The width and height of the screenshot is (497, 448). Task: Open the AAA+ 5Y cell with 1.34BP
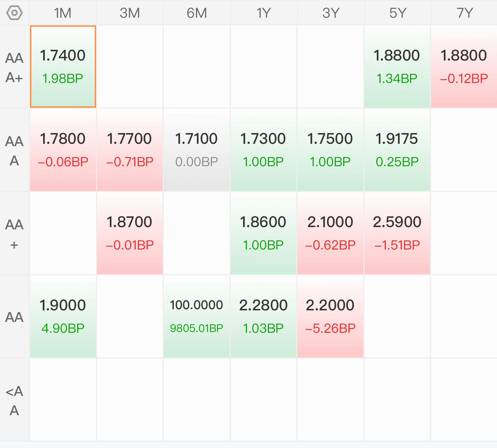point(397,67)
